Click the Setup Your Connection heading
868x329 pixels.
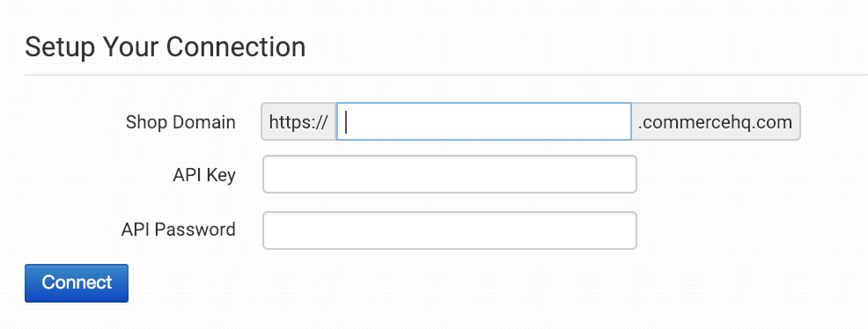pos(165,47)
